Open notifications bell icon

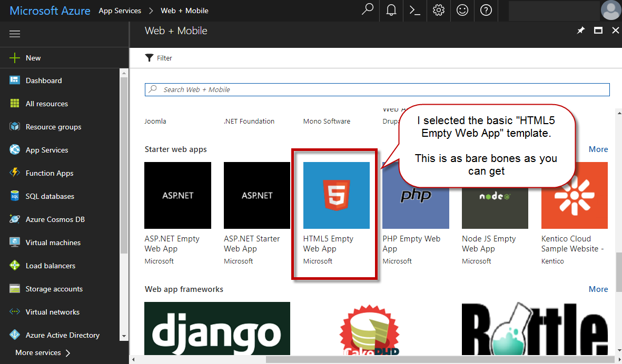coord(391,10)
